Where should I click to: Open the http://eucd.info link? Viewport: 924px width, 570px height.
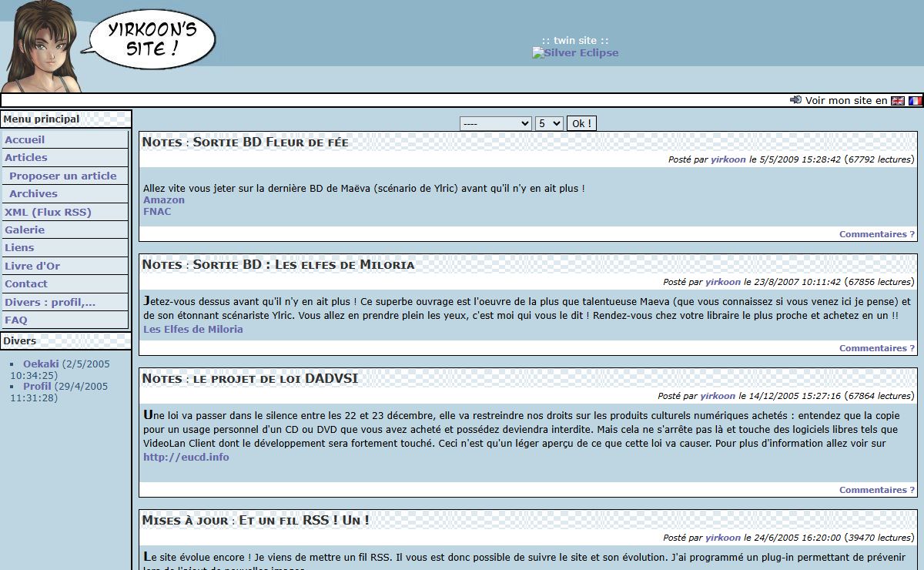pos(186,457)
